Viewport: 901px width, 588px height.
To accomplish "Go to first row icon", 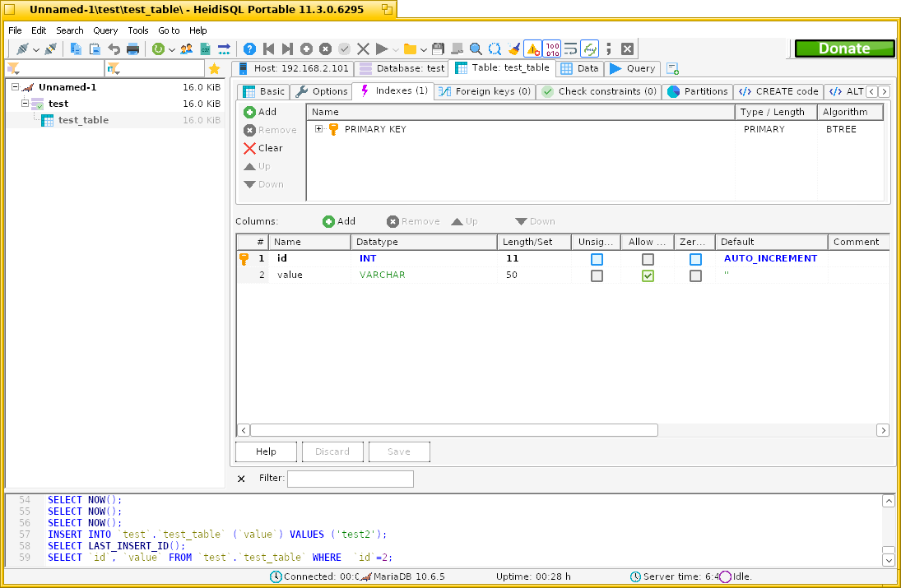I will pyautogui.click(x=268, y=49).
